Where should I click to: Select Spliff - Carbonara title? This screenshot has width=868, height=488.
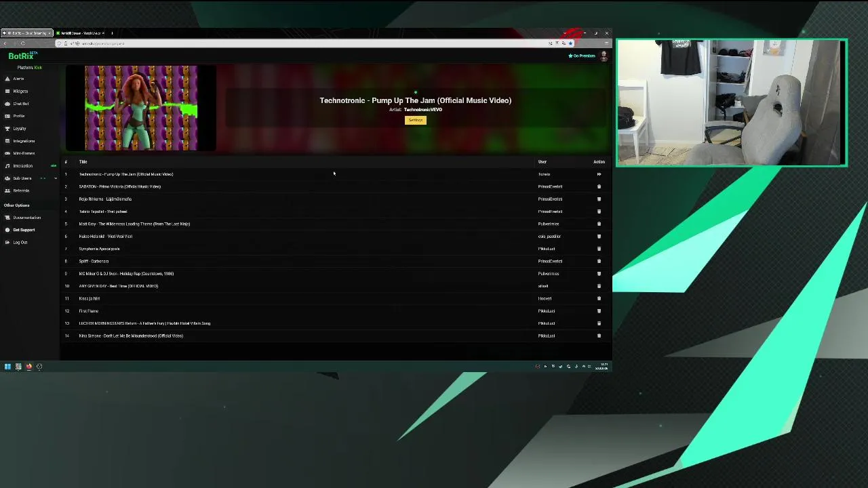(94, 261)
